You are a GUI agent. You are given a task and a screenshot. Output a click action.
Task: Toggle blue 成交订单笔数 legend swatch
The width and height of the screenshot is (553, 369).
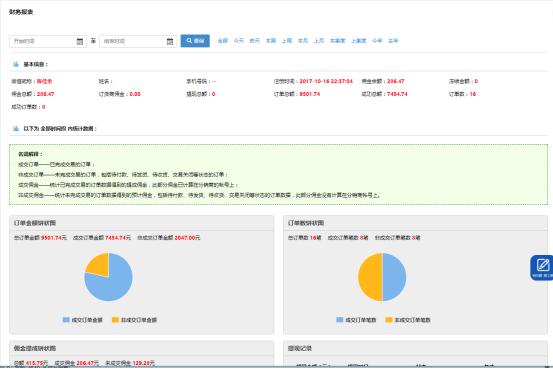point(340,320)
